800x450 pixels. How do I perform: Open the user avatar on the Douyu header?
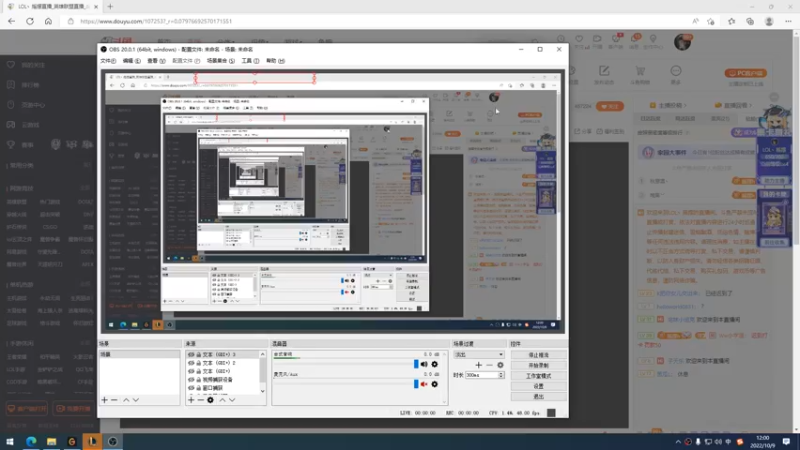pos(683,42)
